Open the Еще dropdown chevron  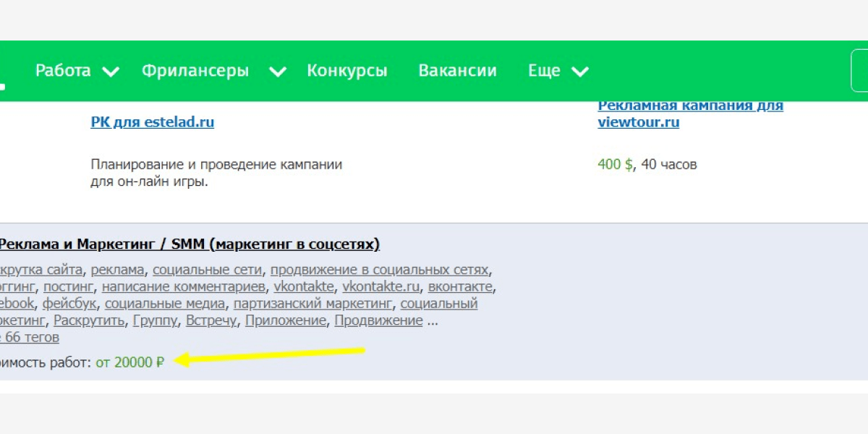coord(580,72)
